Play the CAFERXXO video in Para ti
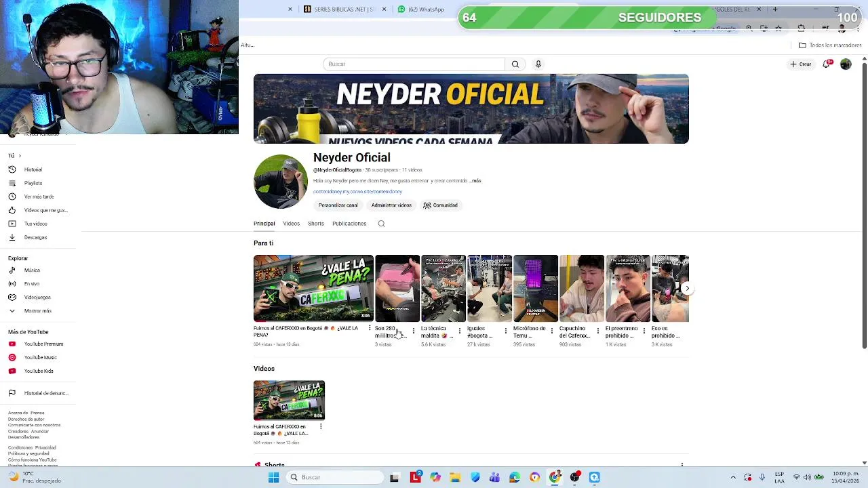This screenshot has height=488, width=868. click(x=313, y=288)
